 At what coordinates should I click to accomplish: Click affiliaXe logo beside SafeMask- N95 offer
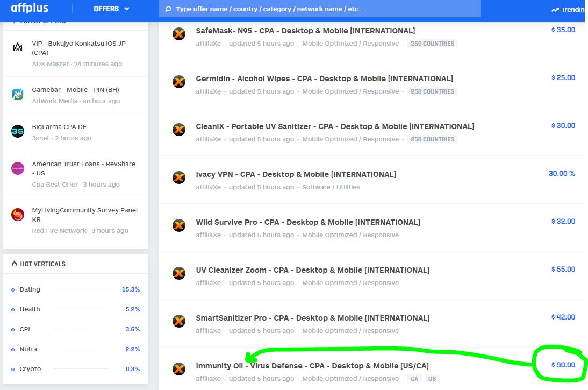click(179, 34)
